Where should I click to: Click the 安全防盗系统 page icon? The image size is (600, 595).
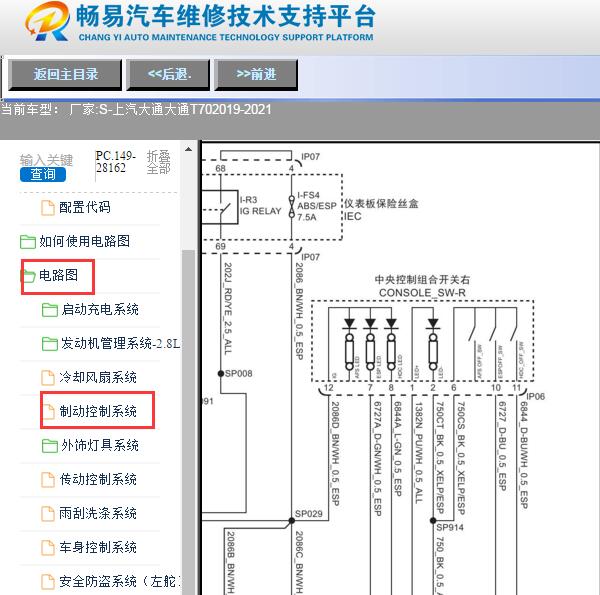(x=48, y=582)
